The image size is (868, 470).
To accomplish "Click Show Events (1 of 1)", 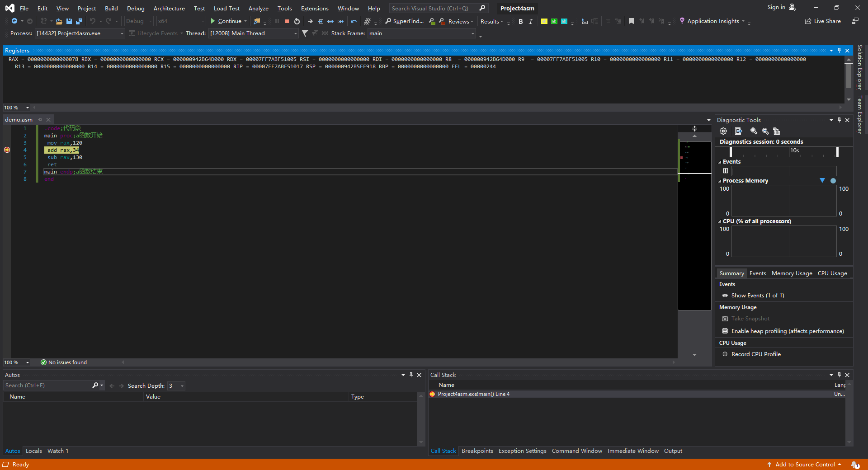I will click(757, 295).
